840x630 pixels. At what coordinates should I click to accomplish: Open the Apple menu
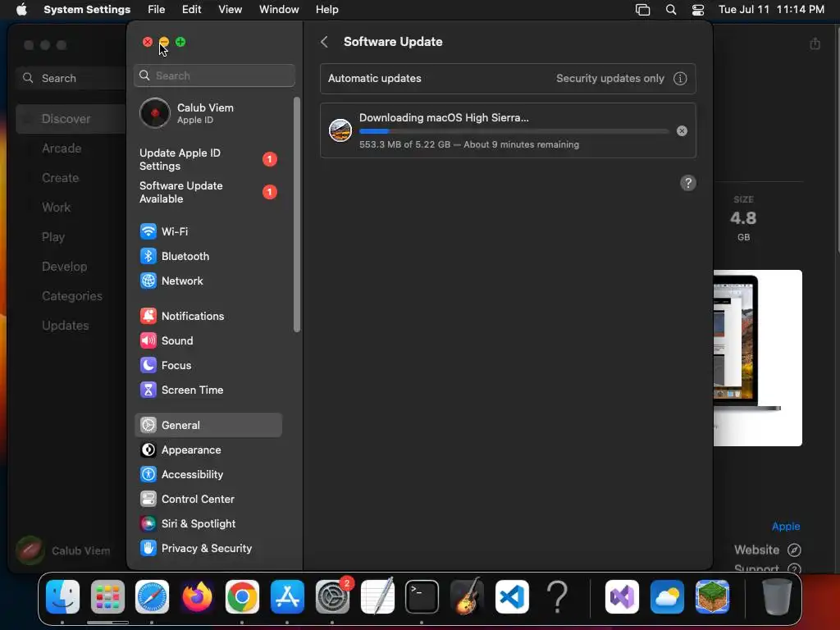point(21,10)
